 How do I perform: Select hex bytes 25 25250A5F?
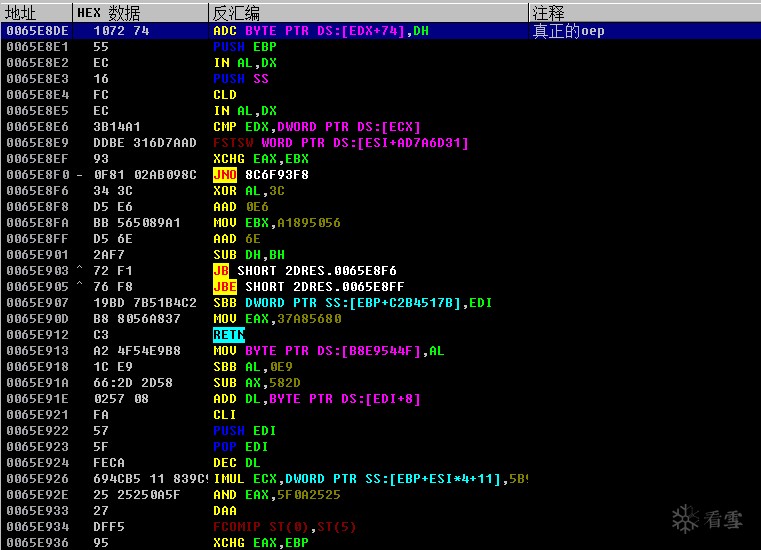click(137, 495)
